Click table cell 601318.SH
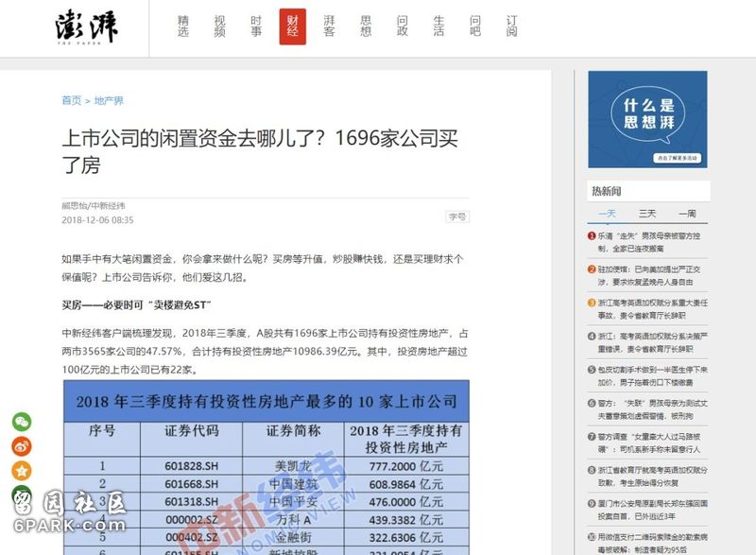This screenshot has height=555, width=756. [x=192, y=502]
